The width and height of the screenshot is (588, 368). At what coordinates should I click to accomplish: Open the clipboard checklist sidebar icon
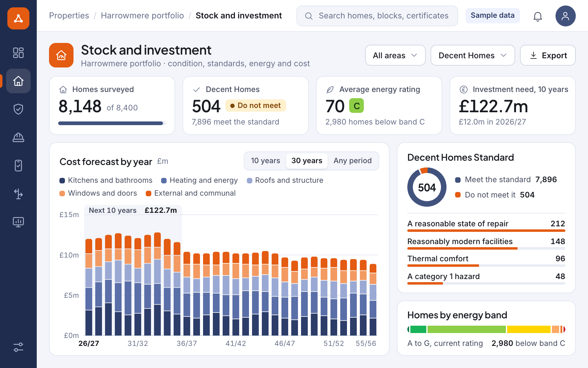pos(18,166)
